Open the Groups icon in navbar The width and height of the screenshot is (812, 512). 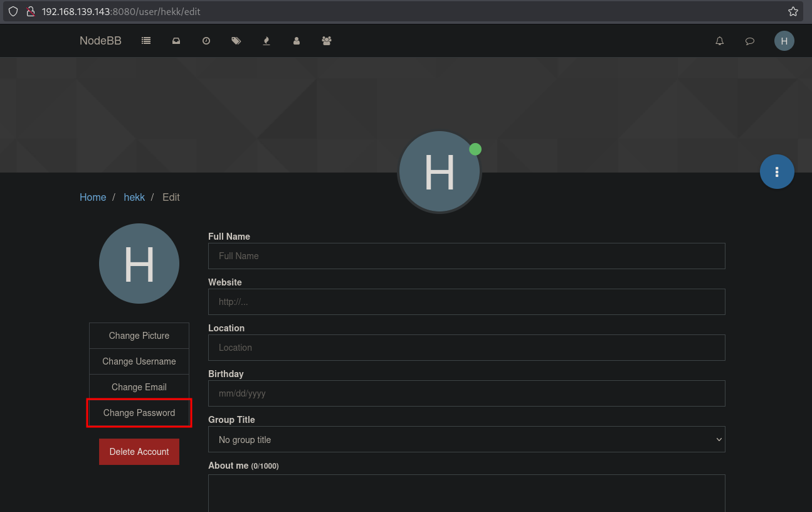click(327, 41)
